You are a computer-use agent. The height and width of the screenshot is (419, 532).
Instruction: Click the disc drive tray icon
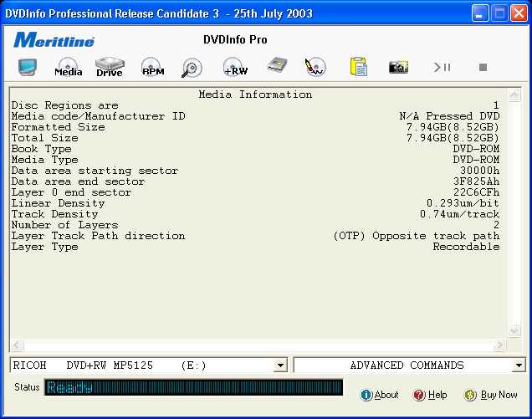pos(277,65)
